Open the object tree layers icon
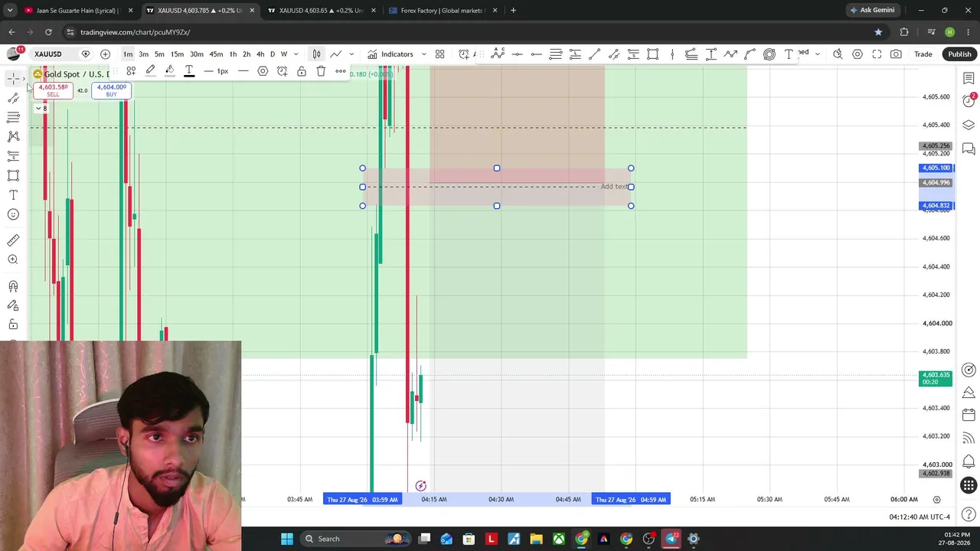This screenshot has height=551, width=980. point(969,126)
